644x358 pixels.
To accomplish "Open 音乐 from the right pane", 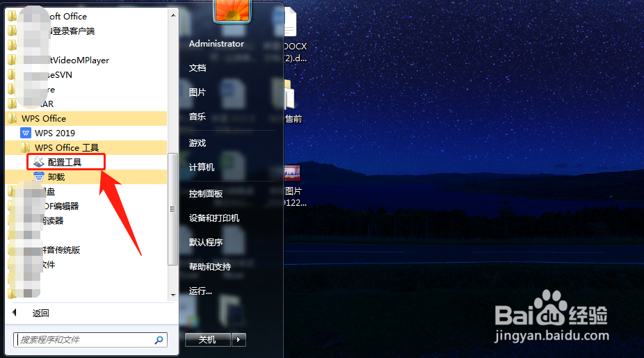I will [x=198, y=117].
